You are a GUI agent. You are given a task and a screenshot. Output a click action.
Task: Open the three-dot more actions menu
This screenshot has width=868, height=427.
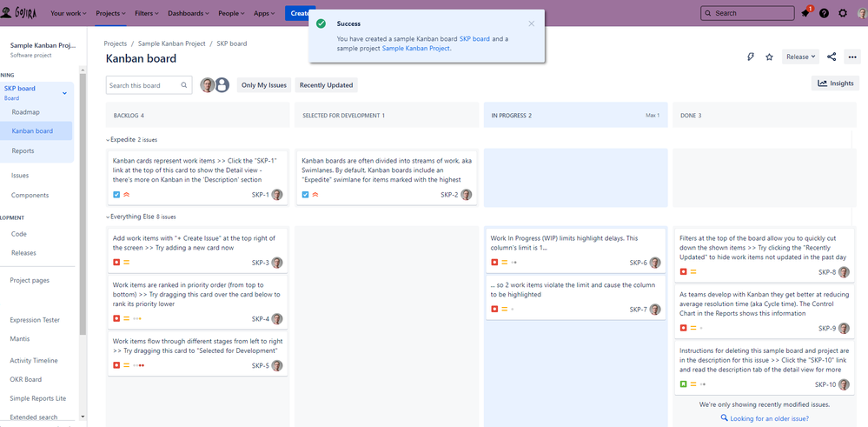[852, 57]
